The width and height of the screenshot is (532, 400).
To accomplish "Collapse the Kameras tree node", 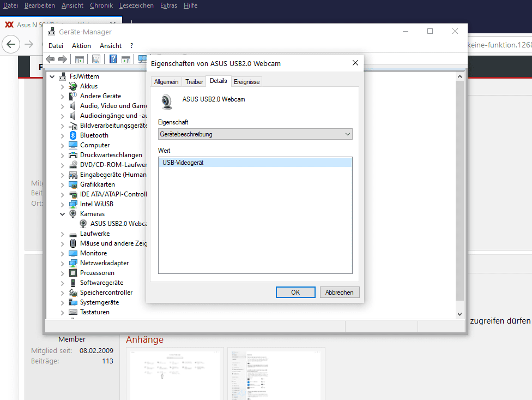I will click(x=63, y=214).
